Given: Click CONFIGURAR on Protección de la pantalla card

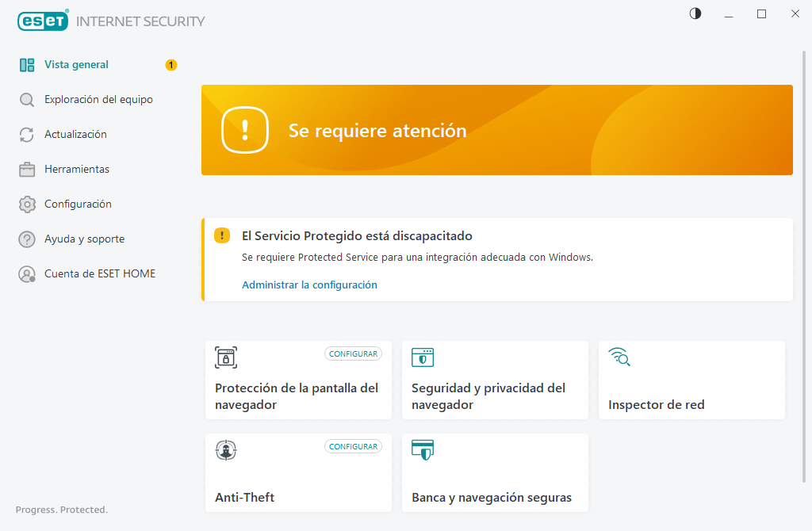Looking at the screenshot, I should click(353, 353).
